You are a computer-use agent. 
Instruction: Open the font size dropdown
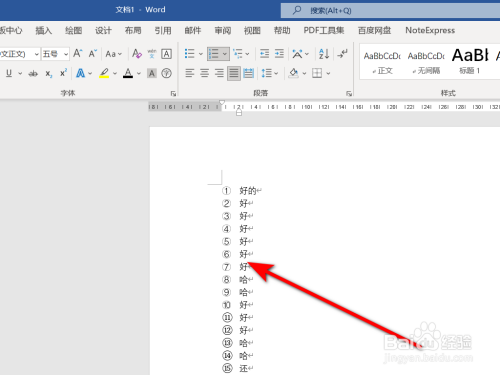tap(66, 54)
